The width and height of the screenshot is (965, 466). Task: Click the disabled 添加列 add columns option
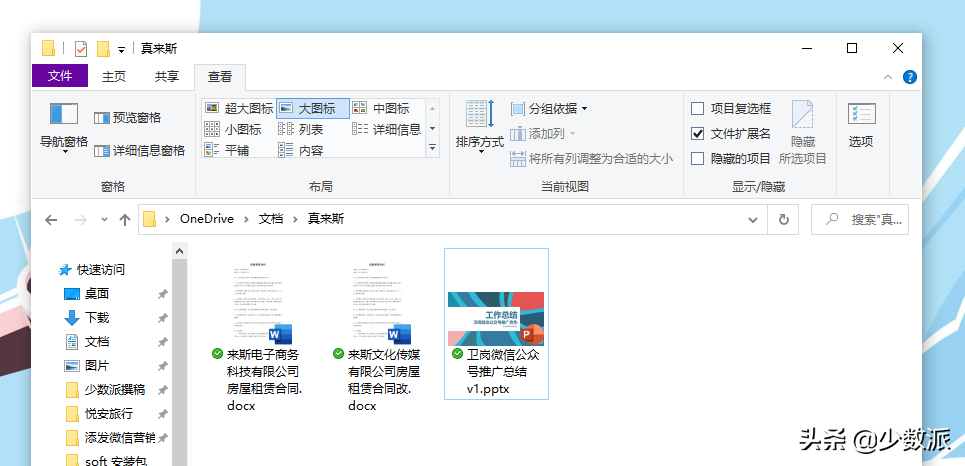pos(543,134)
